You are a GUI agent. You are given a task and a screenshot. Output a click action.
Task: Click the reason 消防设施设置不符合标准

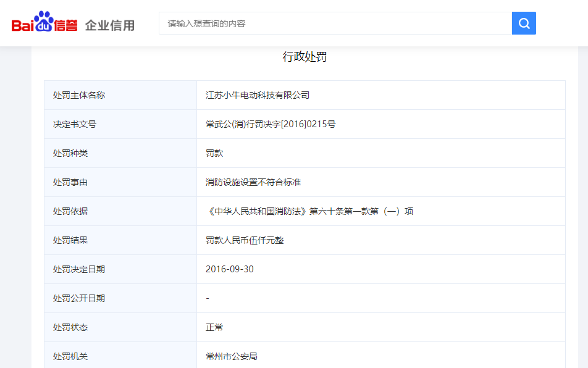pyautogui.click(x=253, y=183)
